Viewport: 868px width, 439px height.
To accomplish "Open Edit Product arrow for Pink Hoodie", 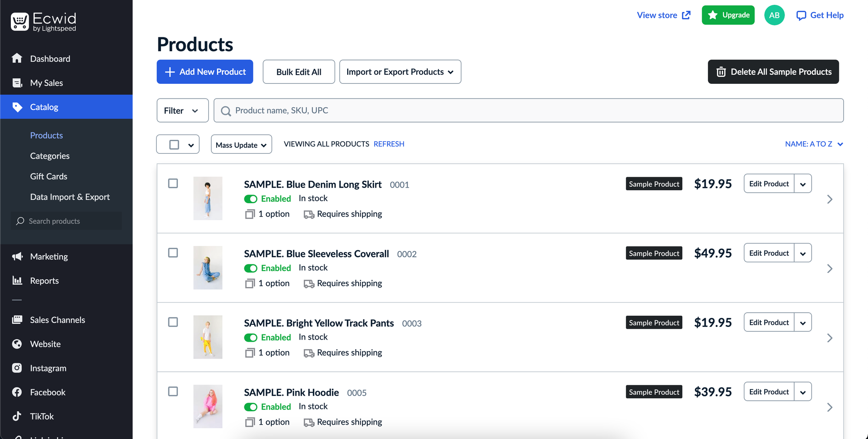I will 803,392.
